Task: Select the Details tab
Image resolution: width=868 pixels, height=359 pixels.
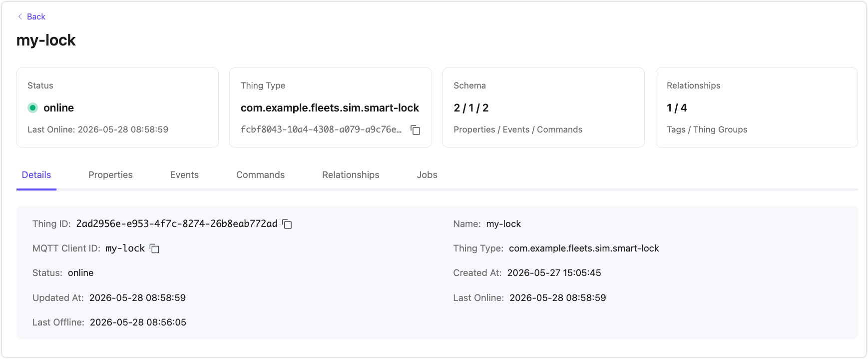Action: click(x=36, y=175)
